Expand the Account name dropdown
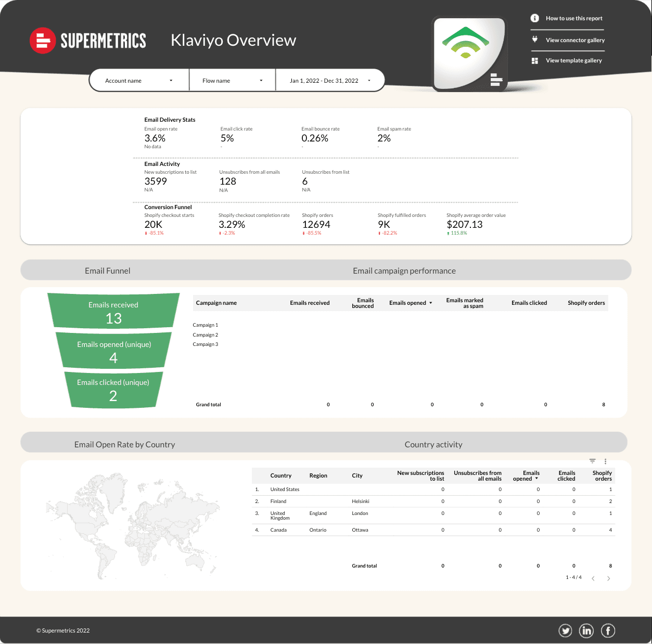 click(x=139, y=81)
